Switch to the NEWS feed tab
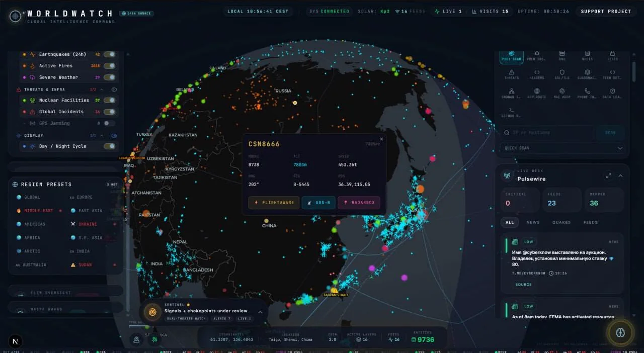The width and height of the screenshot is (644, 353). (x=533, y=222)
